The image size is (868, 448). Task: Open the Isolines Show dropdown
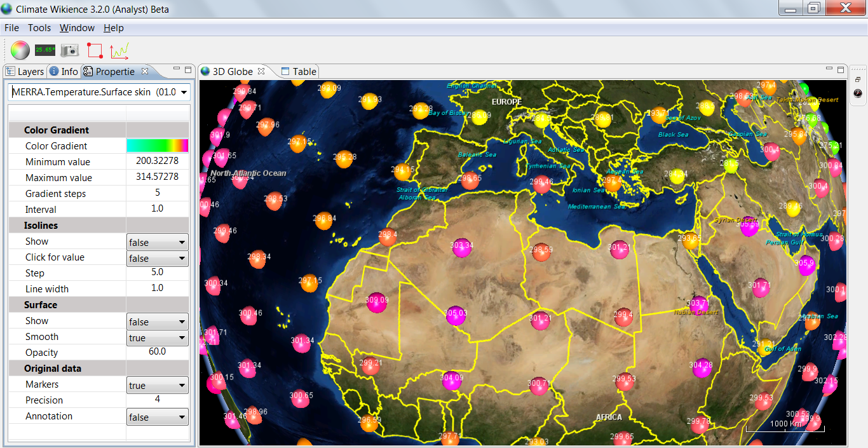click(x=158, y=242)
